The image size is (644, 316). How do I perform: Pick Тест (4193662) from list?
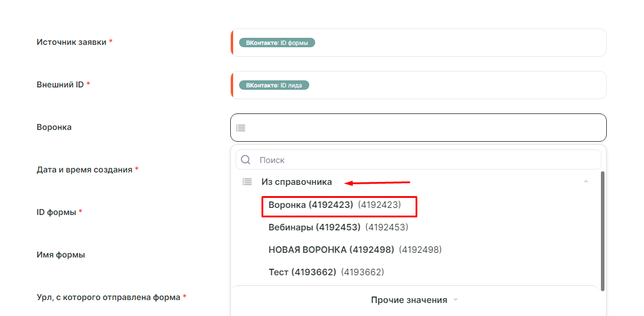point(326,272)
